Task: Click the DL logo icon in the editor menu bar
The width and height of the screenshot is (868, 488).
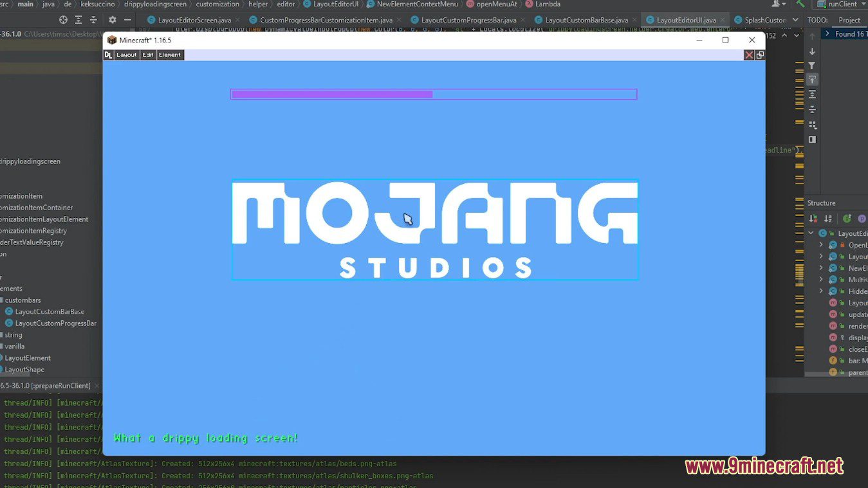Action: coord(108,55)
